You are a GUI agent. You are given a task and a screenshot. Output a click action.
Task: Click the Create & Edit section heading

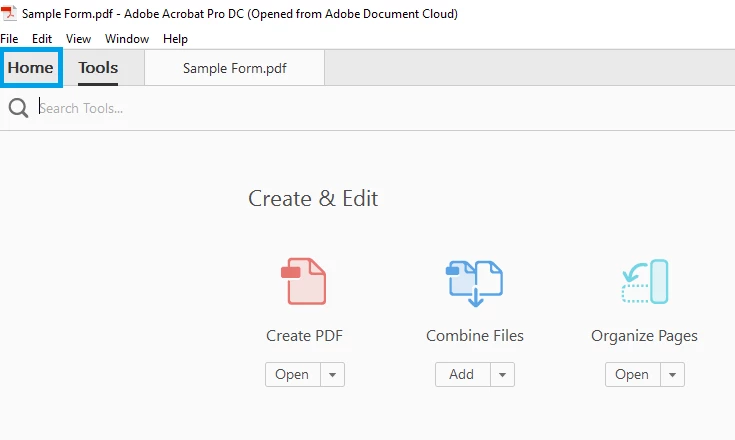(x=313, y=198)
